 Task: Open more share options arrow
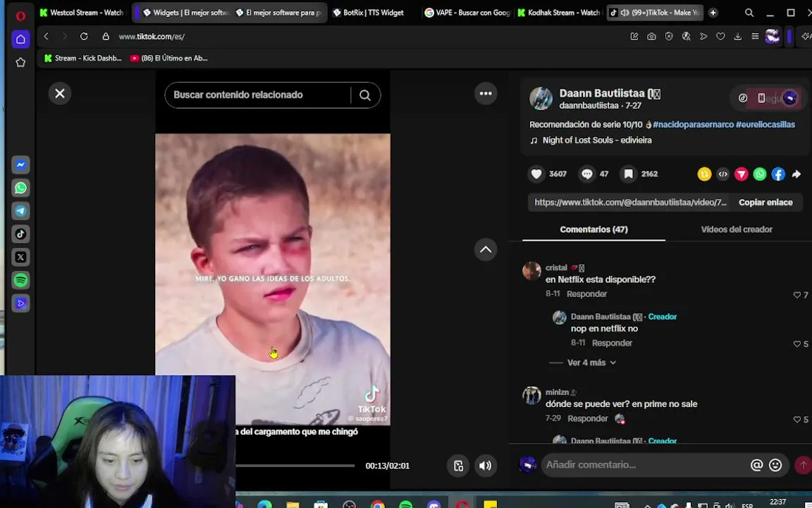pos(796,174)
